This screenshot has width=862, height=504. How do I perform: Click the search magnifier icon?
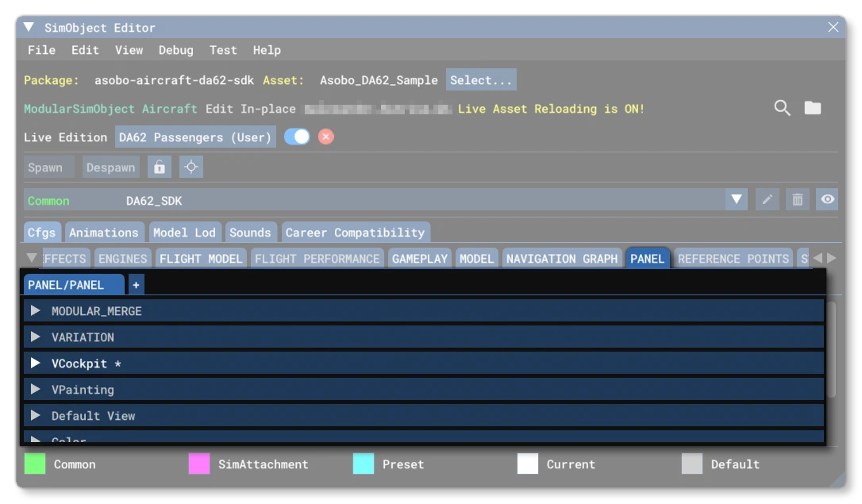click(782, 108)
